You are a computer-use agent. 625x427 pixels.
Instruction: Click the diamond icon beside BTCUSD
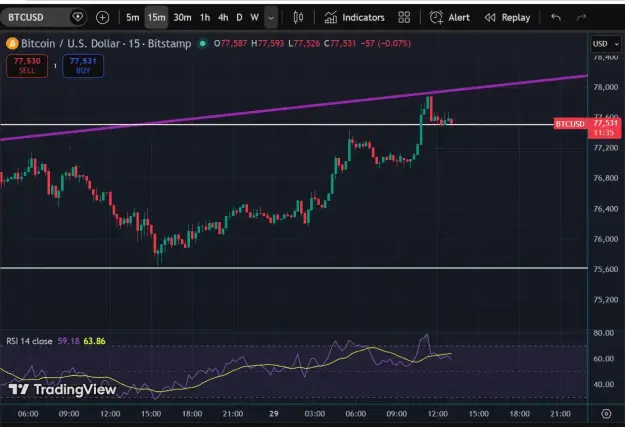coord(77,17)
